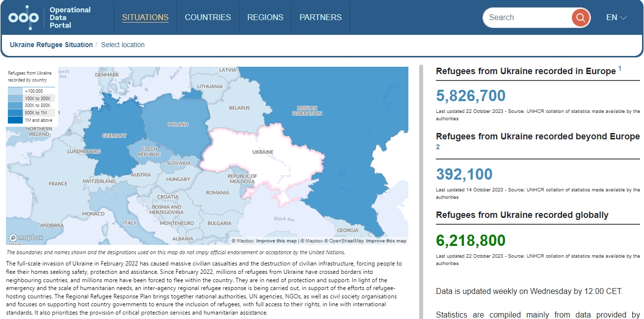Click footnote 1 beside recorded in Europe
Screen dimensions: 644x319
619,69
